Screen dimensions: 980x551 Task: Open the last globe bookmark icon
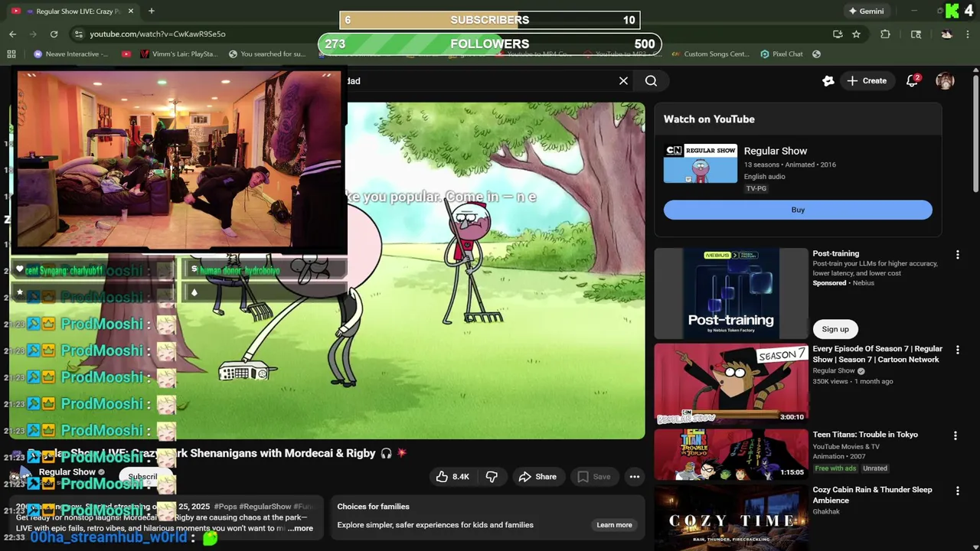(816, 54)
